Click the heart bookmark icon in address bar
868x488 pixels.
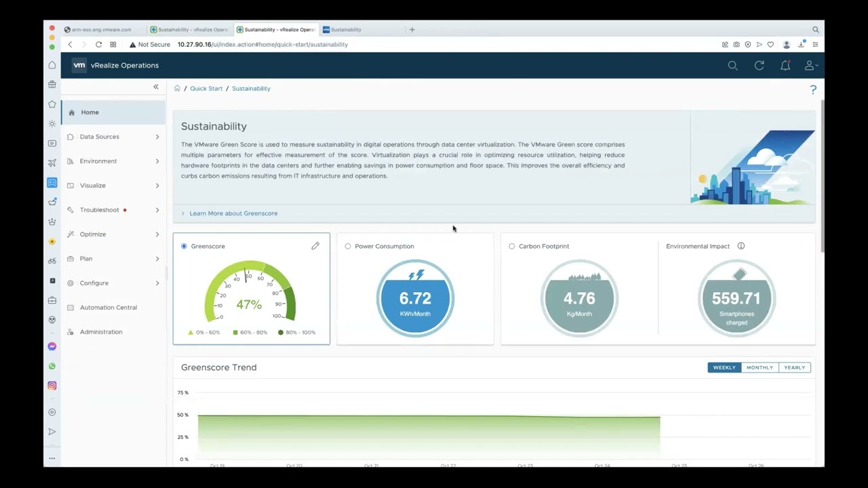point(770,45)
